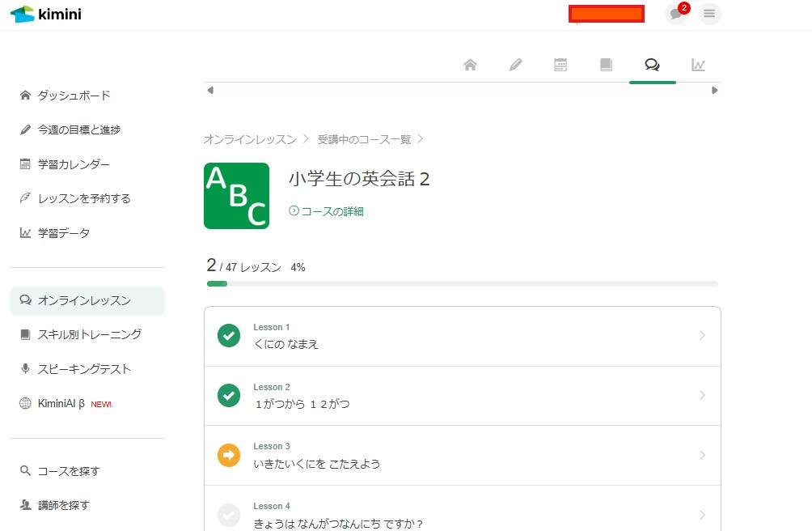Open ダッシュボード in the sidebar

click(x=74, y=96)
